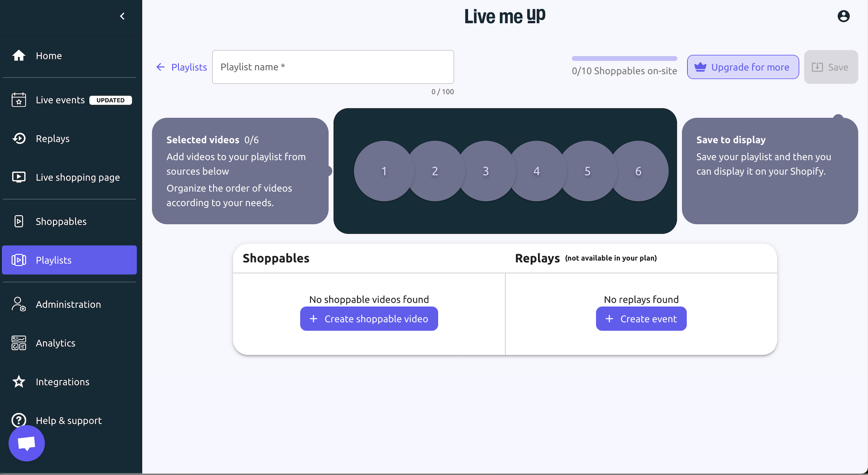Click the Shoppables on-site progress bar

pyautogui.click(x=624, y=59)
